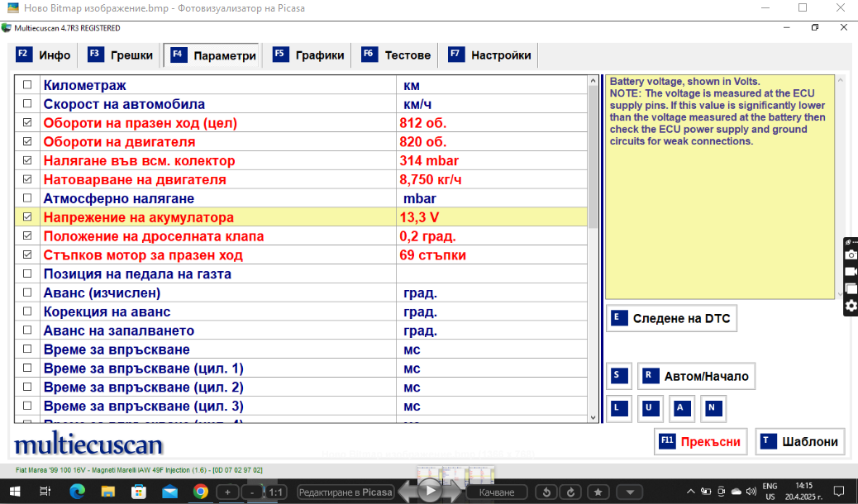Untick Обороти на двигателя checkbox
858x504 pixels.
coord(27,142)
